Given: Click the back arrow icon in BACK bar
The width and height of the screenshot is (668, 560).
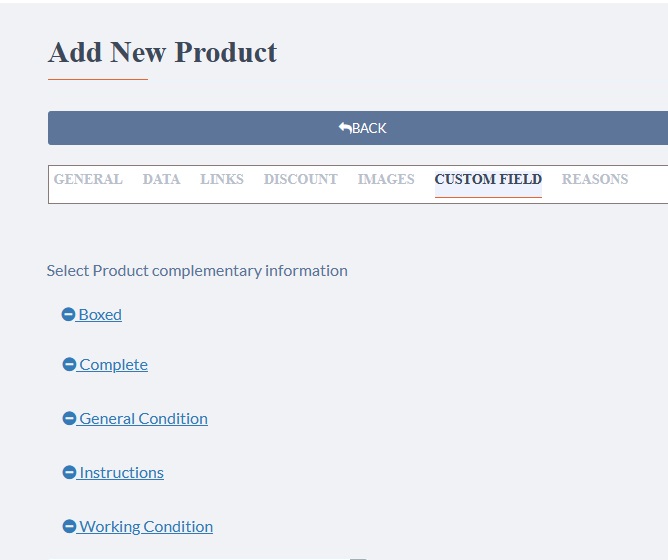Looking at the screenshot, I should (x=345, y=128).
